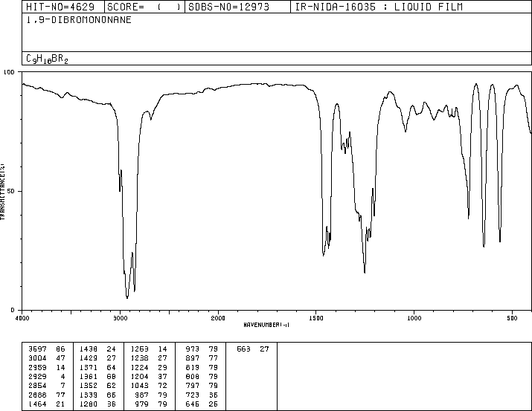Click the 0 tick on the y-axis
Viewport: 532px width, 411px height.
coord(13,310)
